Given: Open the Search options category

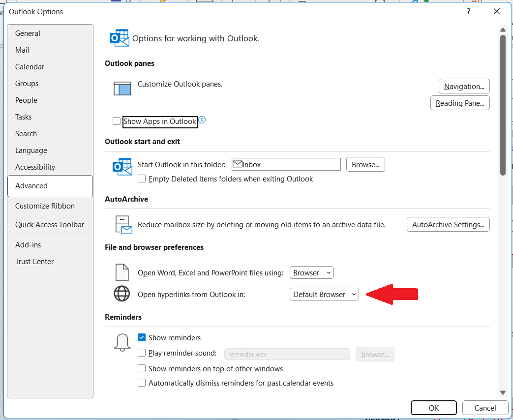Looking at the screenshot, I should 50,133.
